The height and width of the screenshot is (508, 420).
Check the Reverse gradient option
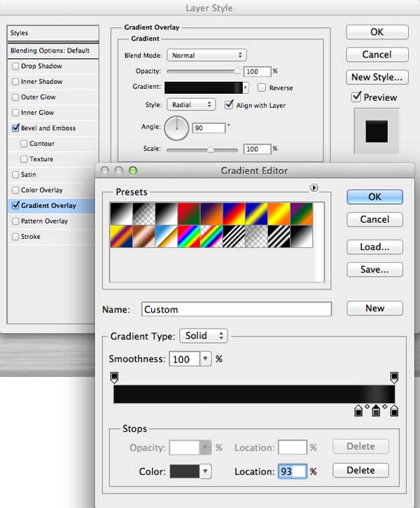point(262,88)
